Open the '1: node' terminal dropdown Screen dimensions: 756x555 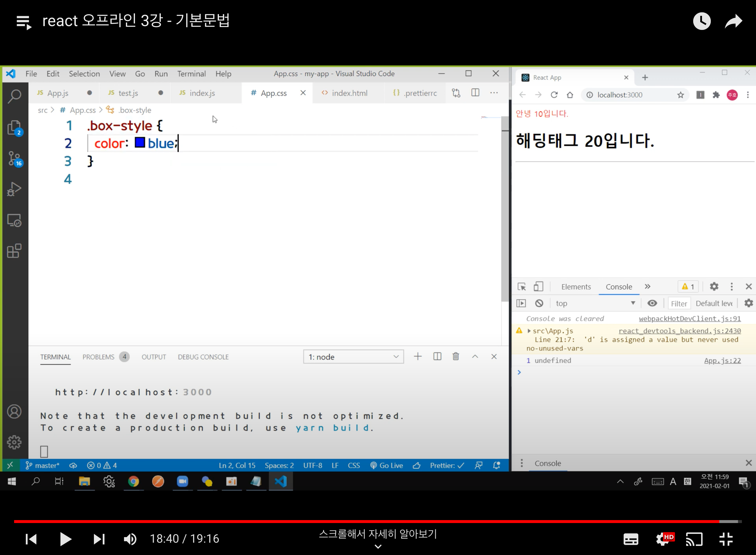(353, 357)
